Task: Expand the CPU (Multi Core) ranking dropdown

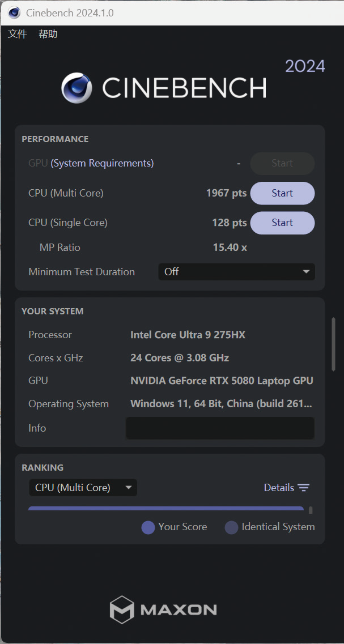Action: click(x=83, y=488)
